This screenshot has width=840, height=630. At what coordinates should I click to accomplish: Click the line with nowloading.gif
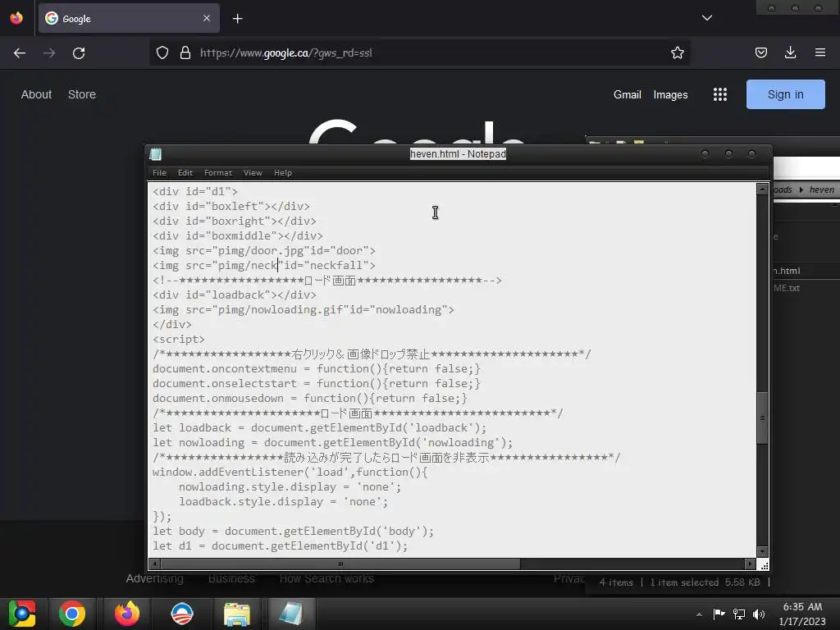tap(304, 309)
